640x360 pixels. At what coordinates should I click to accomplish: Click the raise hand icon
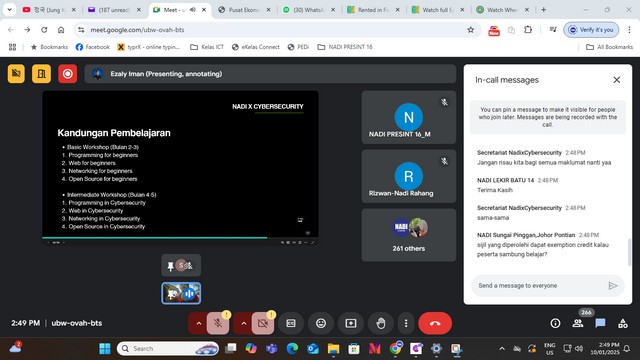coord(380,323)
